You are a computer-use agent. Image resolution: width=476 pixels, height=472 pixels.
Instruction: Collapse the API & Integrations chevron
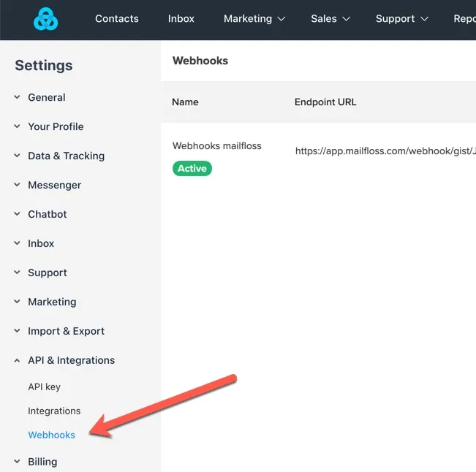[17, 360]
